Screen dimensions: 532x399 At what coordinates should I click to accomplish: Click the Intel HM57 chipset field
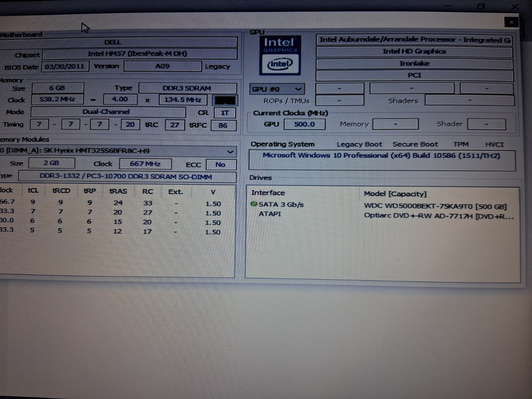click(x=140, y=54)
